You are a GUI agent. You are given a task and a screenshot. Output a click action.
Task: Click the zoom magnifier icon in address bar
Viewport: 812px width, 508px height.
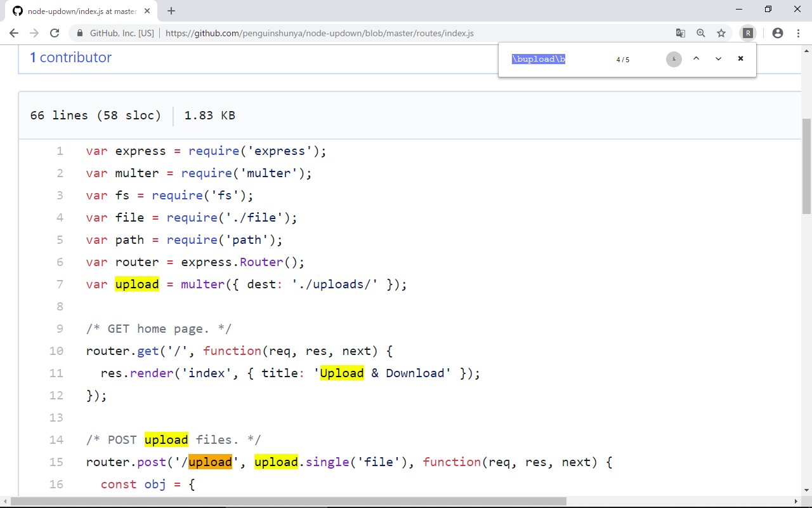[701, 33]
